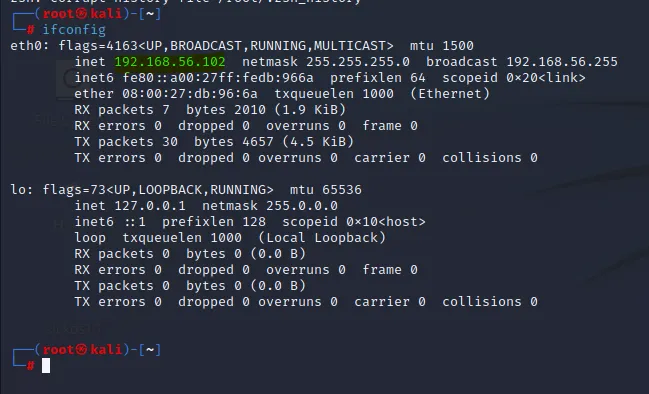Click the '(Local Loopback)' label
Viewport: 649px width, 394px height.
point(322,238)
